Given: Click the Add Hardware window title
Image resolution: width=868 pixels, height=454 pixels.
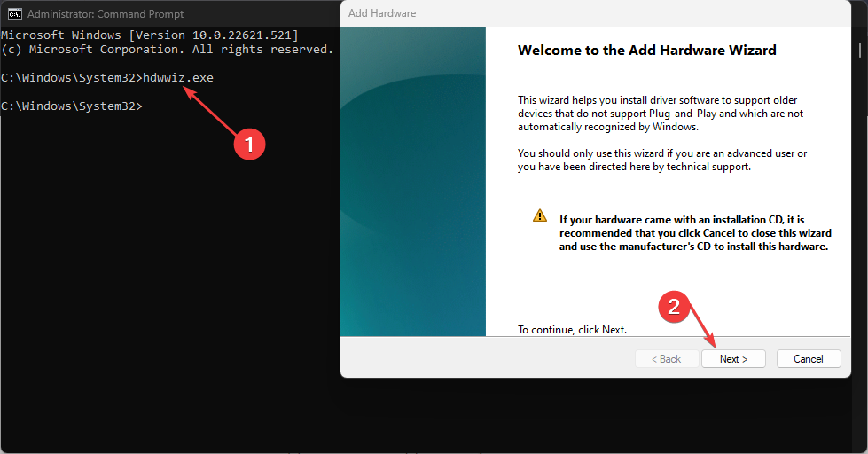Looking at the screenshot, I should coord(382,13).
